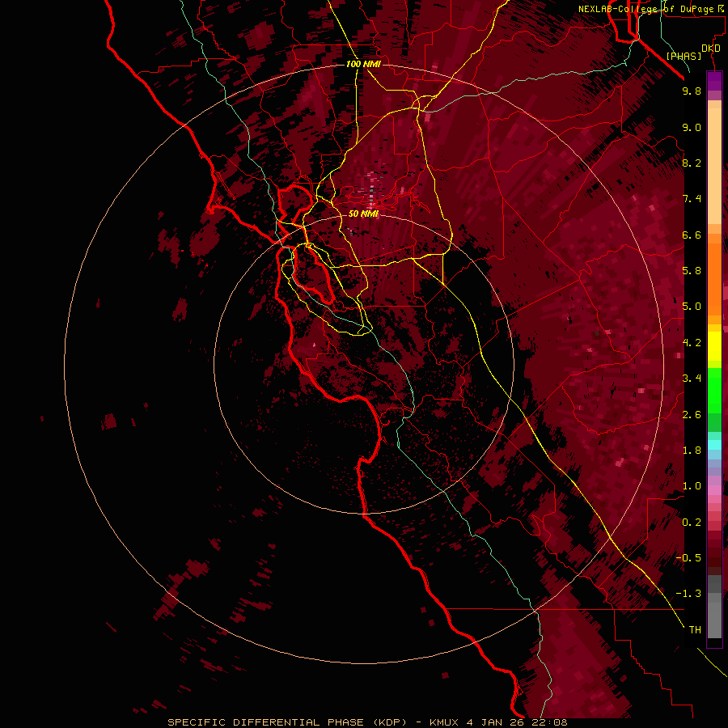Click the [PHAS] label above the color scale
This screenshot has height=728, width=728.
684,56
